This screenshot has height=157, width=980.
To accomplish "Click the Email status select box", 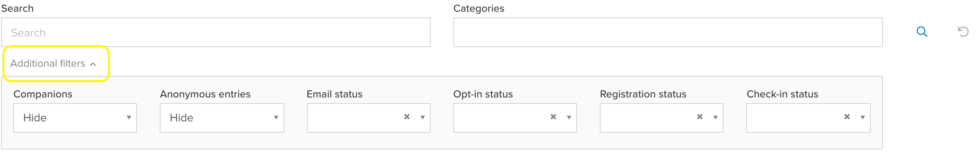I will [x=354, y=118].
